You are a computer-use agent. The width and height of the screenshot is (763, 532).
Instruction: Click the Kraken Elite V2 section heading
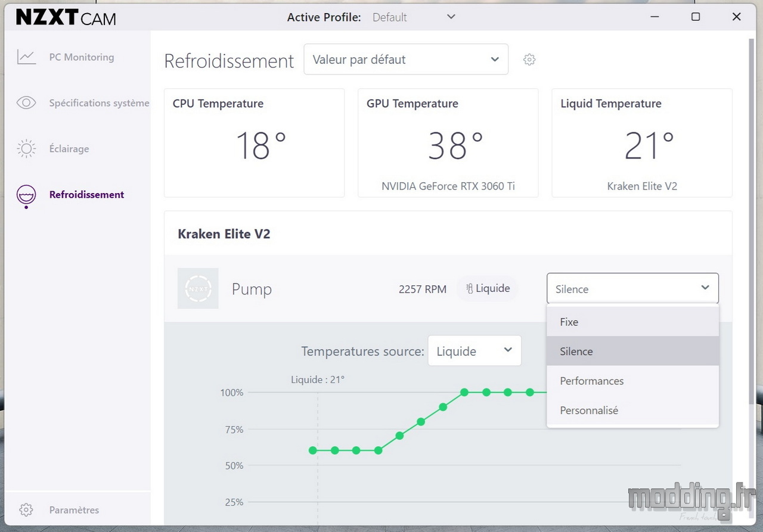(224, 234)
